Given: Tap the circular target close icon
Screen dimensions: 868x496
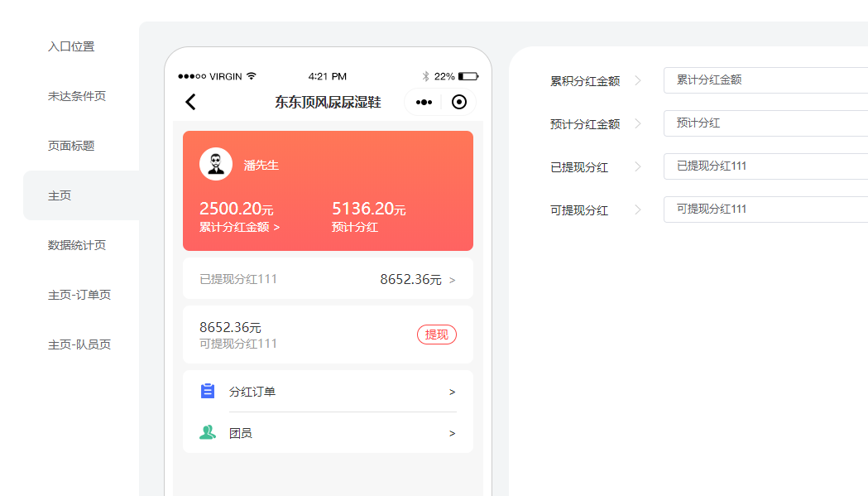Looking at the screenshot, I should click(x=459, y=102).
